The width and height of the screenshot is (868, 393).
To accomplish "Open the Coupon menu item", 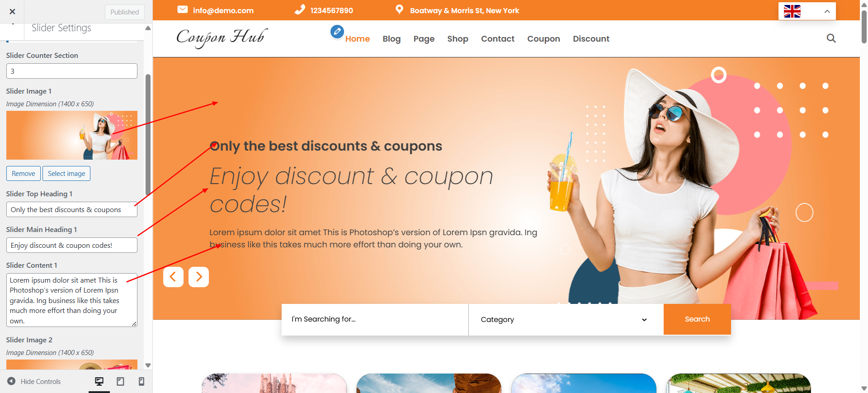I will [543, 39].
